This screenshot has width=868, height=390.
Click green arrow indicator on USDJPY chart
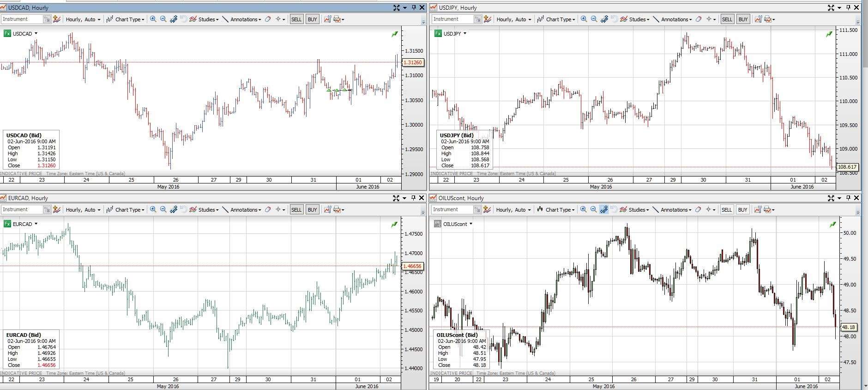829,34
